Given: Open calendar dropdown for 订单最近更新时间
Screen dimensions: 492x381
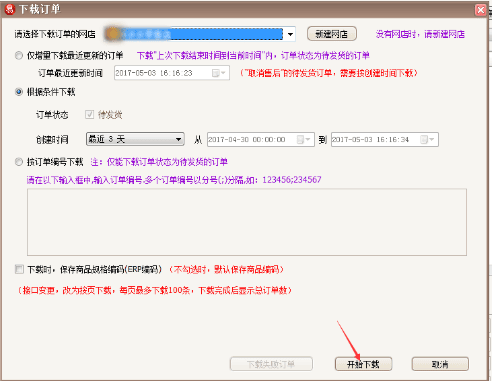Looking at the screenshot, I should pos(219,73).
